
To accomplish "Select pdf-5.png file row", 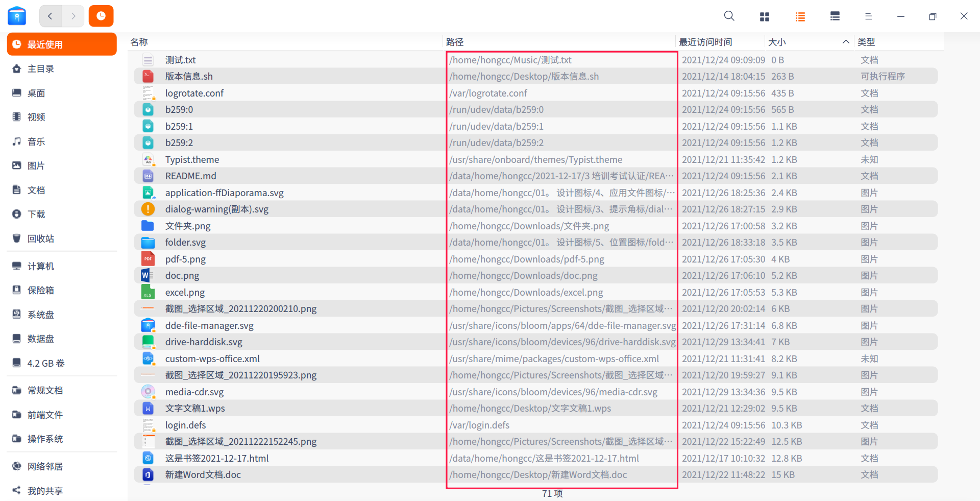I will [536, 259].
